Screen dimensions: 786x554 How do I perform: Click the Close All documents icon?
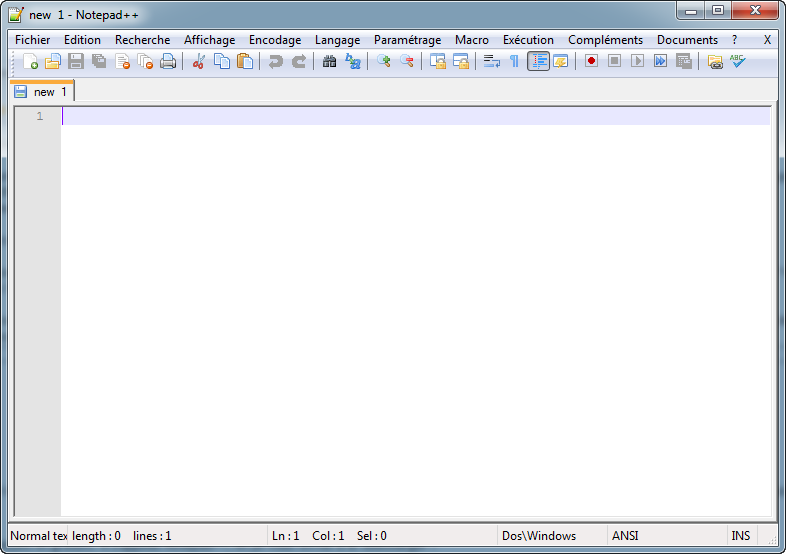point(145,61)
